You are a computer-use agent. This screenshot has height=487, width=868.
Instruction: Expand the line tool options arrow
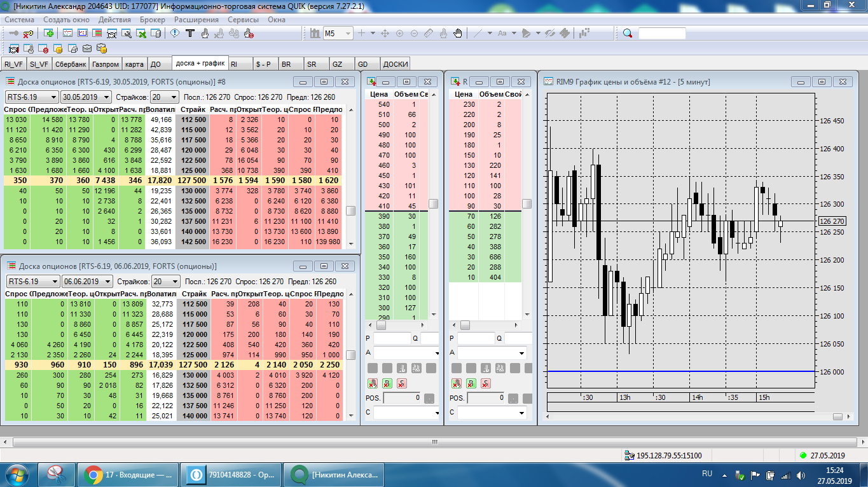pyautogui.click(x=489, y=33)
